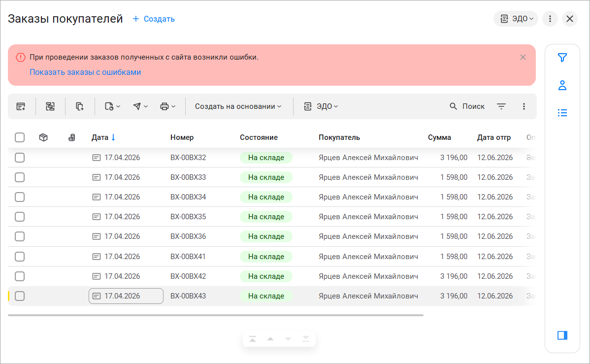The width and height of the screenshot is (590, 364).
Task: Check the box for order ВХ-00ВХ41
Action: pyautogui.click(x=20, y=257)
